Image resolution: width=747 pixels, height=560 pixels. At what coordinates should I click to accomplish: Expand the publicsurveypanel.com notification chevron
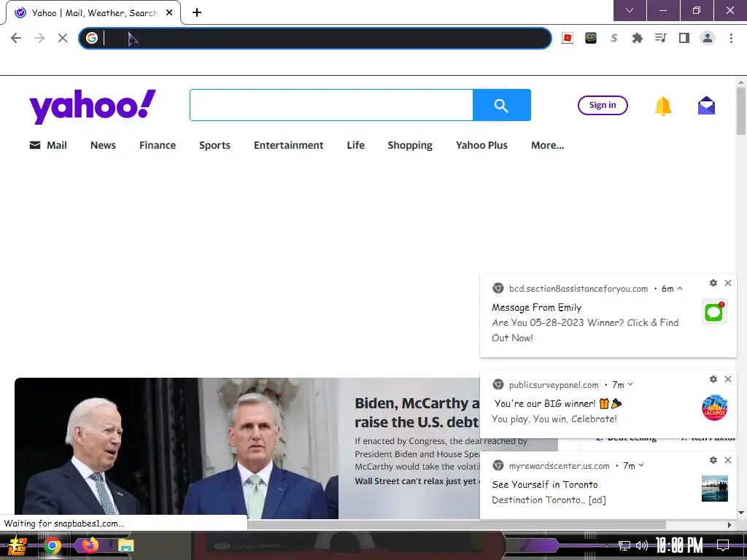630,384
